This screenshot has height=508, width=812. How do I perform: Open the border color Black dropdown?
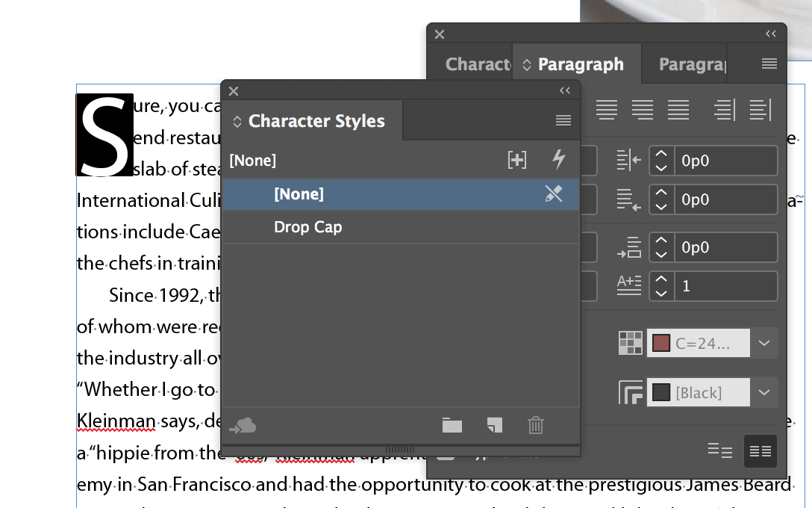tap(764, 392)
